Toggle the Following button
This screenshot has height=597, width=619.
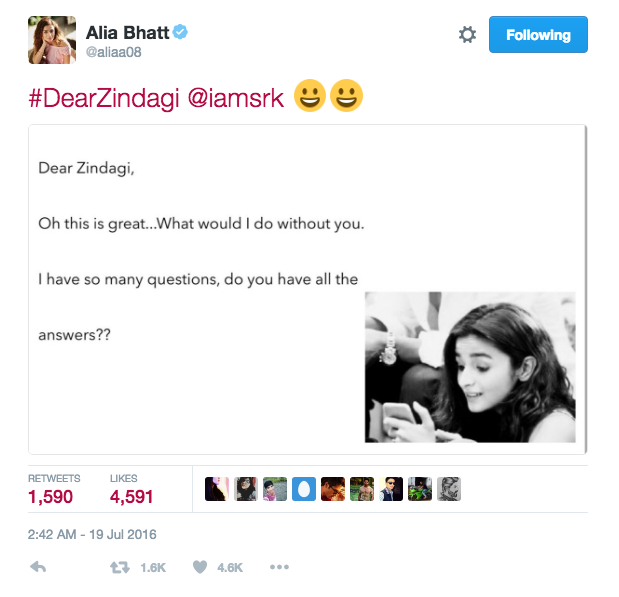point(538,34)
